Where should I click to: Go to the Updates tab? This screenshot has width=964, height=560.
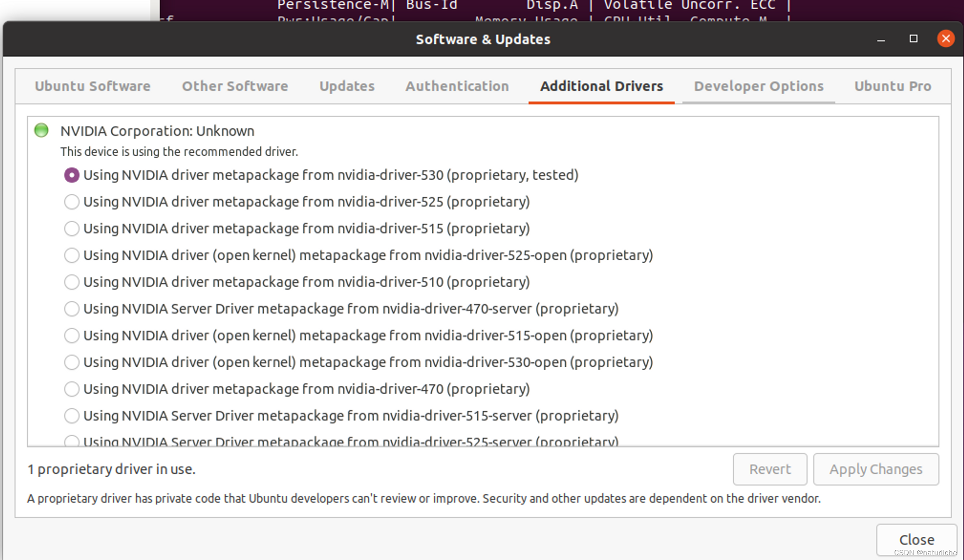(x=347, y=86)
